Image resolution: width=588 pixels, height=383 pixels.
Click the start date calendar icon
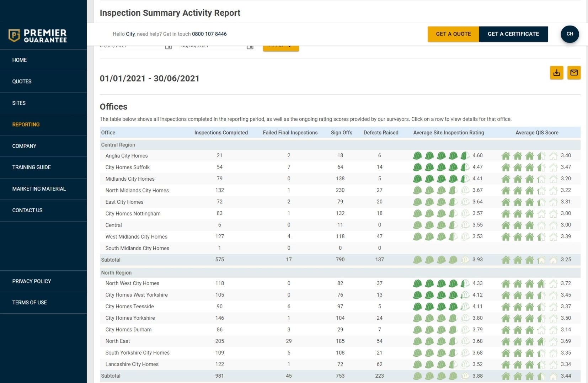(169, 47)
